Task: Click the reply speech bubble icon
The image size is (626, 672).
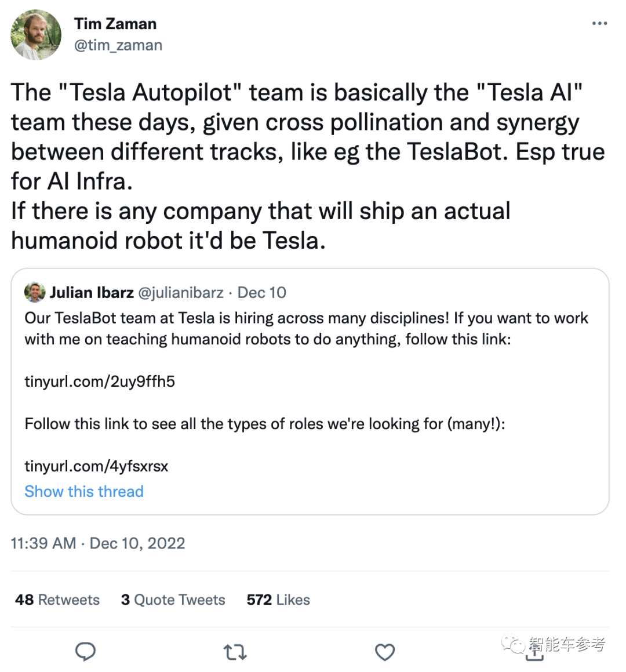Action: (x=86, y=652)
